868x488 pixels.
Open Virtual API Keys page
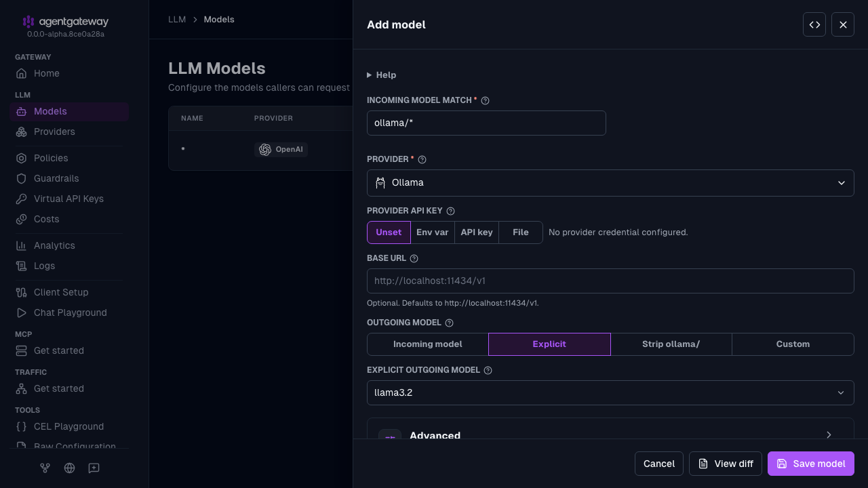pyautogui.click(x=68, y=199)
